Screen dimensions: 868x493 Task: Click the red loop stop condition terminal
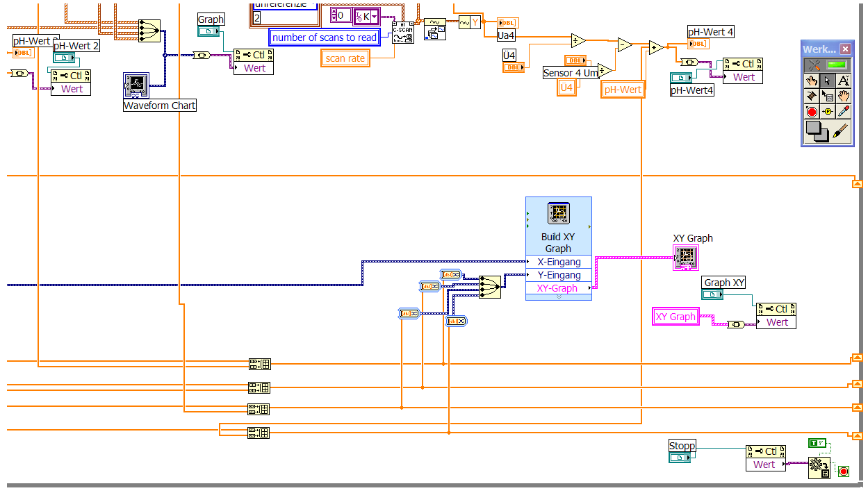[x=844, y=471]
